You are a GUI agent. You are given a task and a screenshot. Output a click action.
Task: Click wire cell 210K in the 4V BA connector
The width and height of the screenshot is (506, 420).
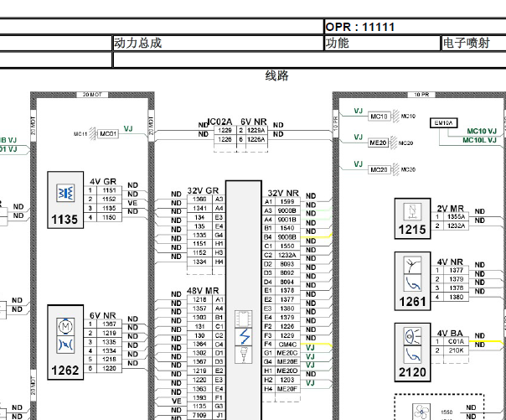coord(457,350)
